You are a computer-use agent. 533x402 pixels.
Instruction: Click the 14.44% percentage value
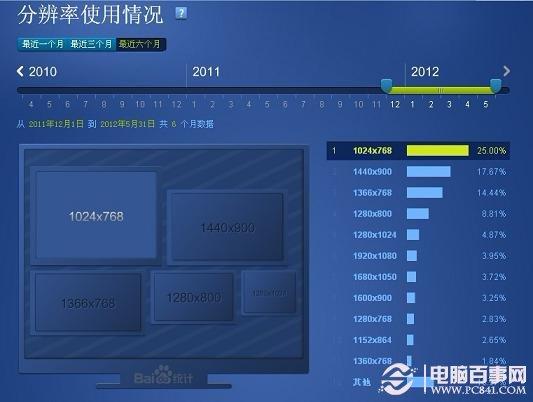[491, 193]
